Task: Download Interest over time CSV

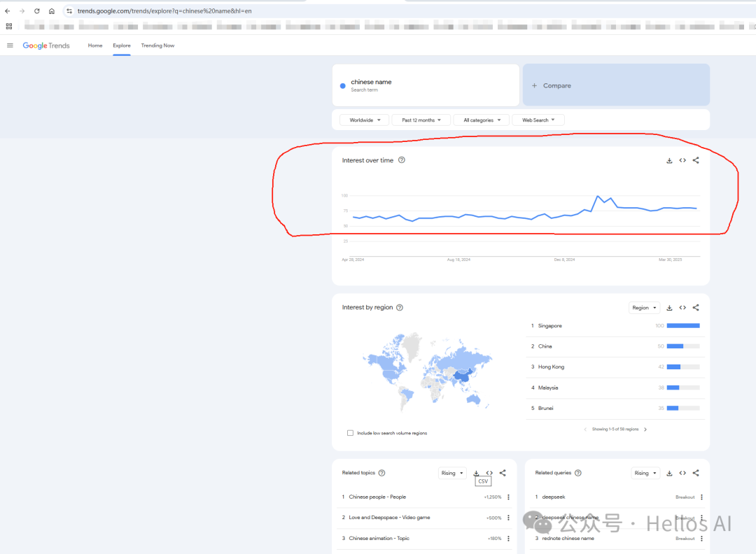Action: tap(669, 161)
